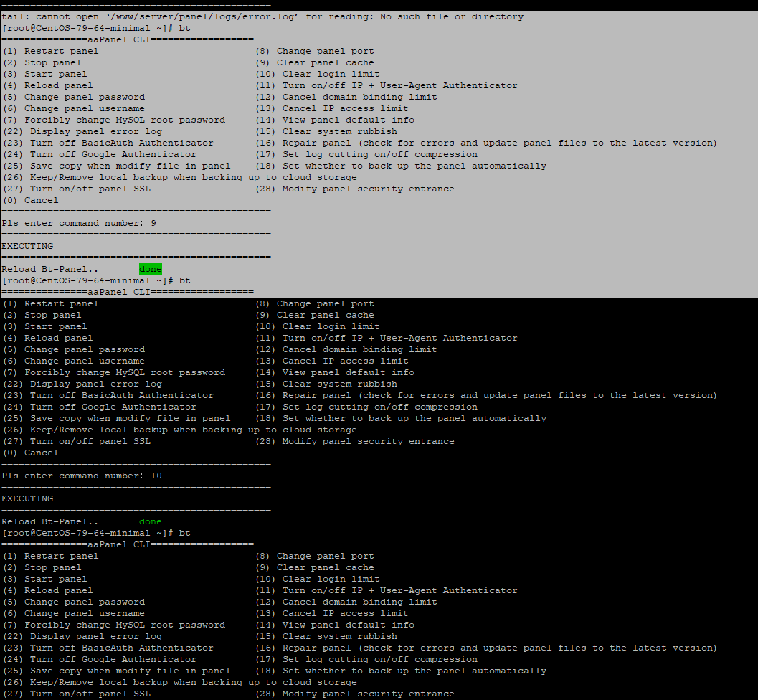Click the tail cannot open error.log message
758x700 pixels.
click(x=262, y=17)
